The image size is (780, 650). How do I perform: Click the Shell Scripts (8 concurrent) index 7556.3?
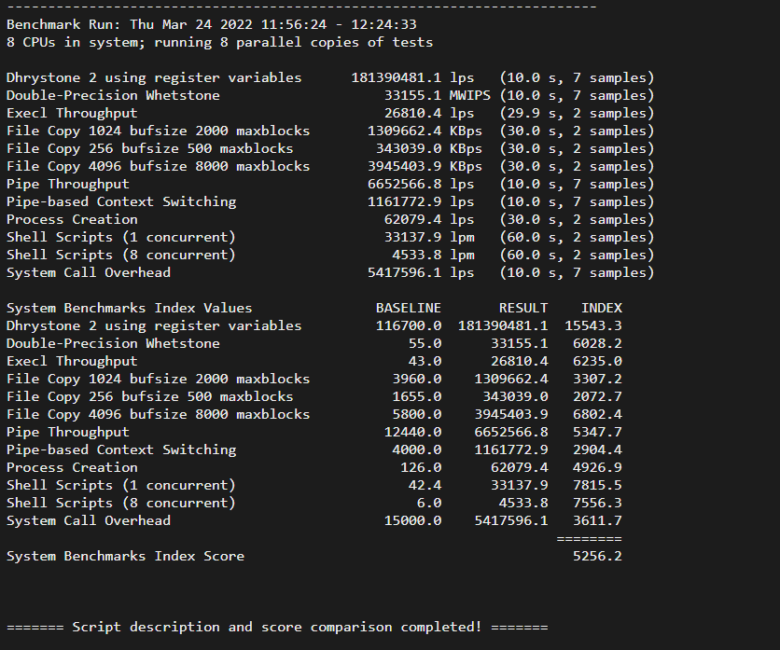pos(597,503)
